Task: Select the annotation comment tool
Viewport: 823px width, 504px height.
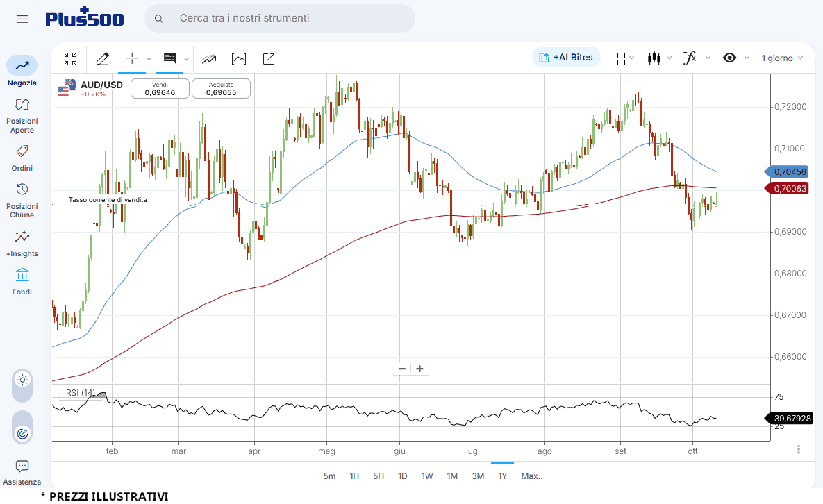Action: click(169, 58)
